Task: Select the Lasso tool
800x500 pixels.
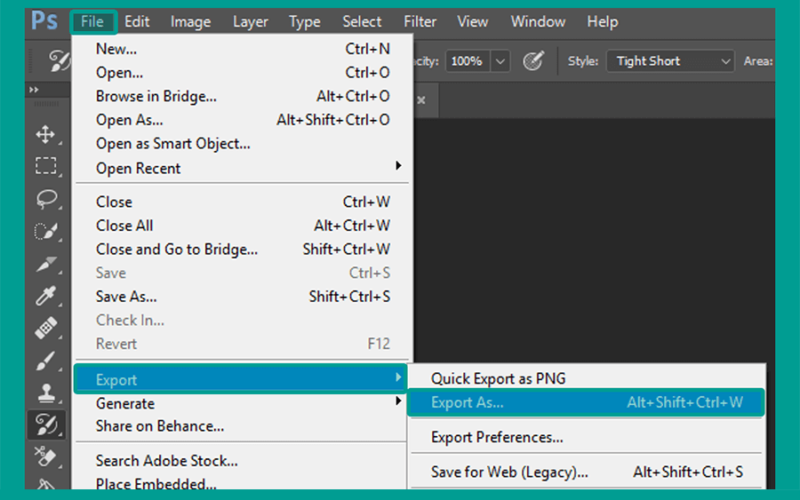Action: pos(46,199)
